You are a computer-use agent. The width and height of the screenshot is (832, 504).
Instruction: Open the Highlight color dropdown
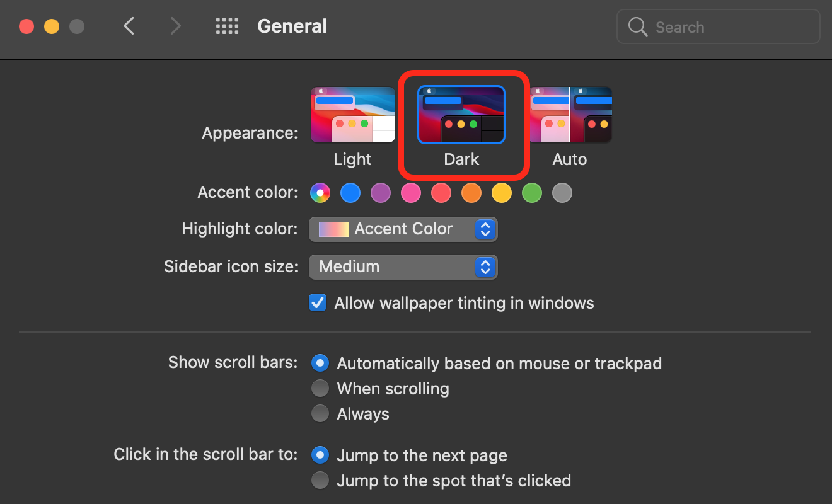click(403, 229)
